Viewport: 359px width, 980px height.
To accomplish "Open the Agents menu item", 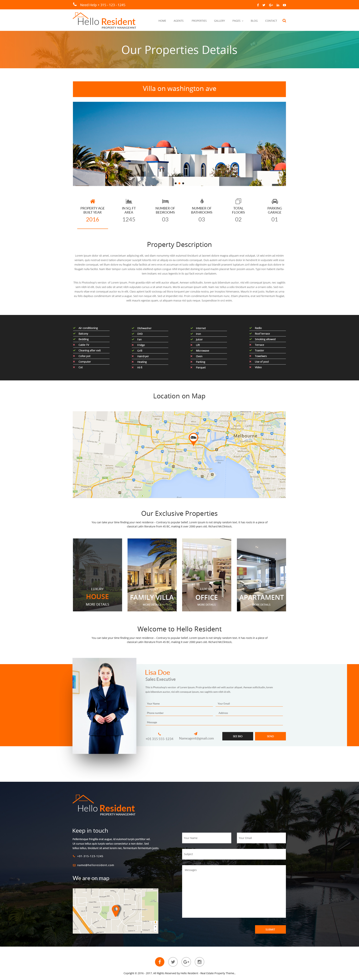I will (x=178, y=21).
